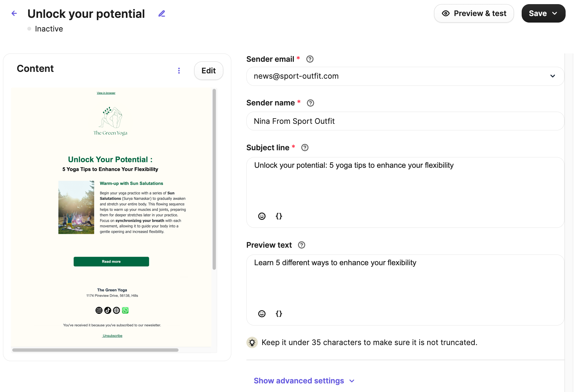Click the Edit content button

tap(208, 71)
